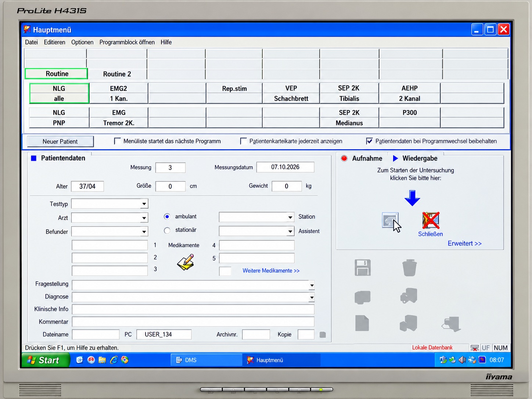The image size is (532, 399).
Task: Click the Kommentar input field
Action: pos(193,322)
